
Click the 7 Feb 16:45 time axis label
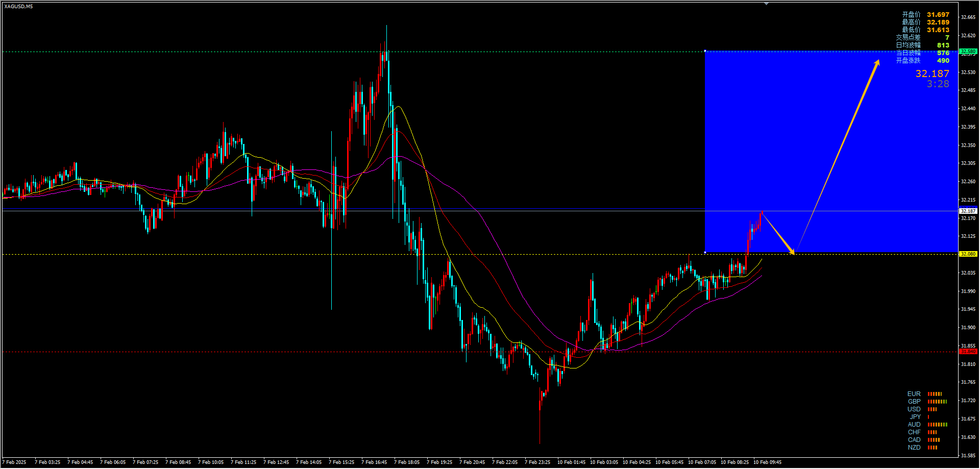(374, 462)
